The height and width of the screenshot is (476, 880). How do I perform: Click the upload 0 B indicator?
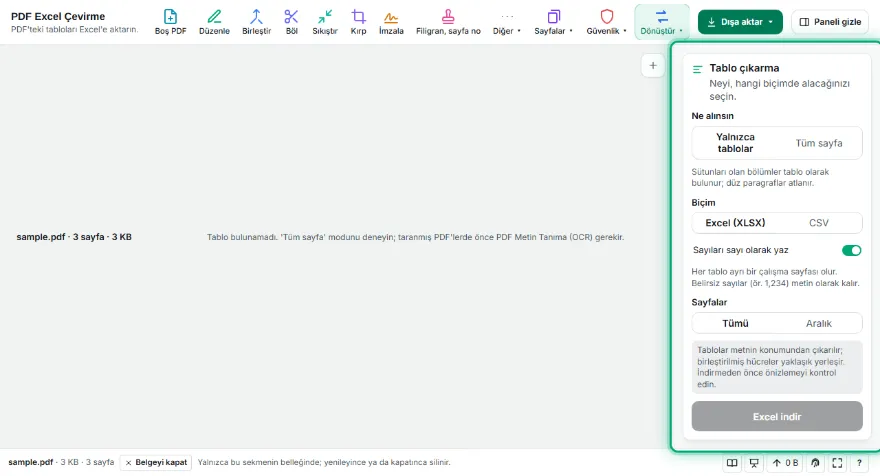785,463
